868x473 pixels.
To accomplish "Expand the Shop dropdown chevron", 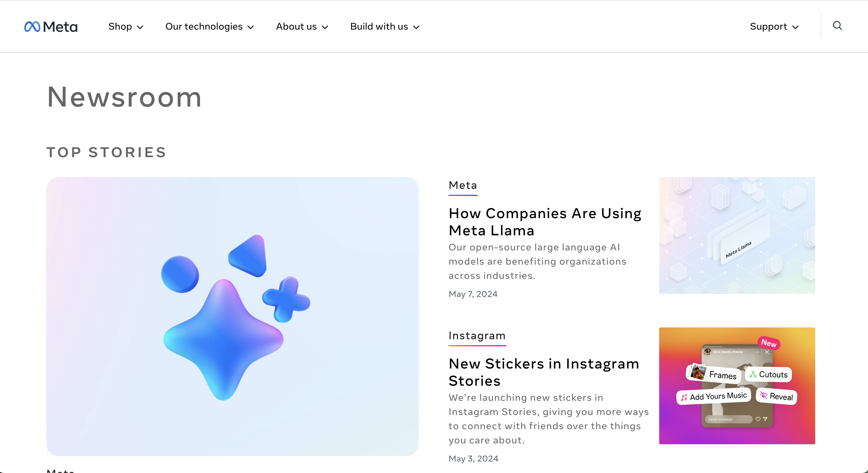I will click(x=140, y=27).
